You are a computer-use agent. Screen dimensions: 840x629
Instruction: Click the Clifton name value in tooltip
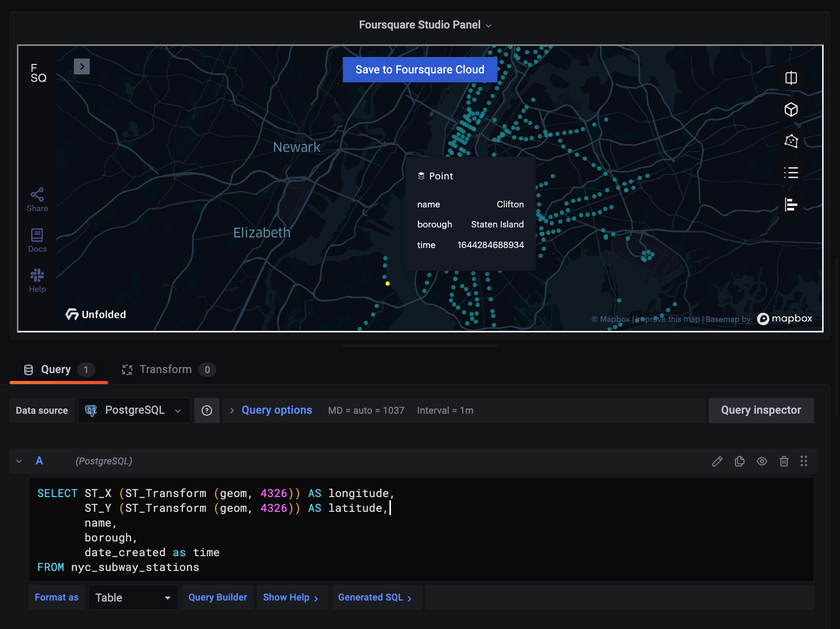pyautogui.click(x=510, y=204)
